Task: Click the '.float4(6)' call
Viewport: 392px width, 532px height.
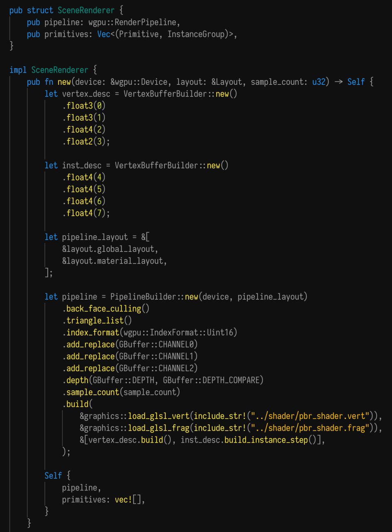Action: click(83, 201)
